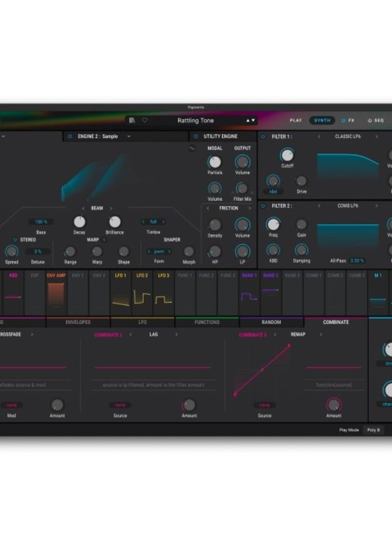Select the RAND 1 modulation source slot
Image resolution: width=392 pixels, height=549 pixels.
pos(249,292)
